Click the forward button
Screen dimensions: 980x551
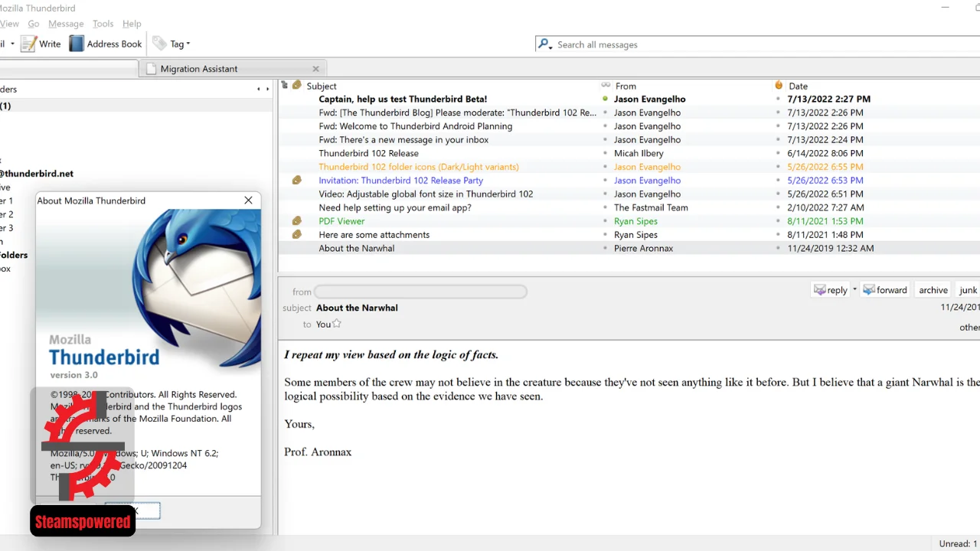[x=885, y=290]
